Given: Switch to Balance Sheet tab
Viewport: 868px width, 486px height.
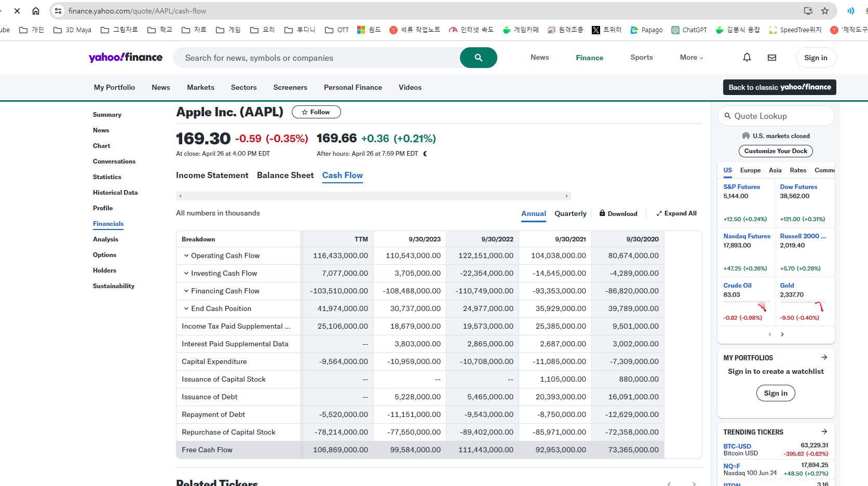Looking at the screenshot, I should pos(285,176).
